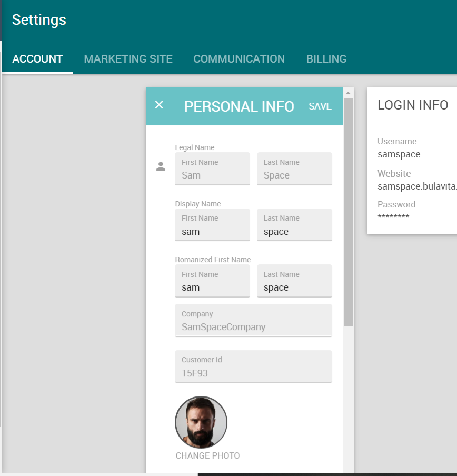Click the panel's vertical scrollbar thumb

pos(348,211)
